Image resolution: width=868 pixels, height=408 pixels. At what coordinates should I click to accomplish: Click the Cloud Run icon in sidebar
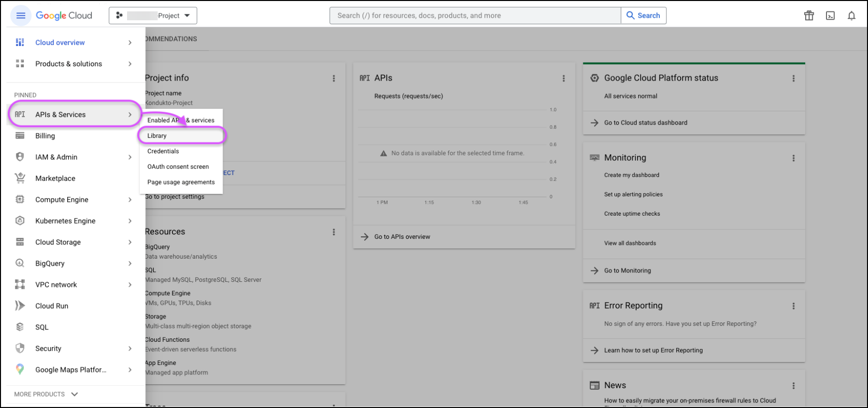click(20, 306)
